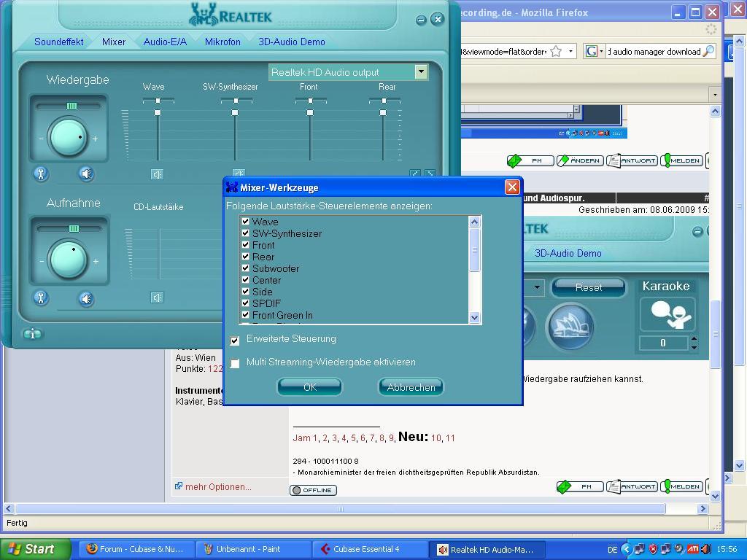
Task: Click the SW-Synthesizer balance slider handle
Action: [236, 101]
